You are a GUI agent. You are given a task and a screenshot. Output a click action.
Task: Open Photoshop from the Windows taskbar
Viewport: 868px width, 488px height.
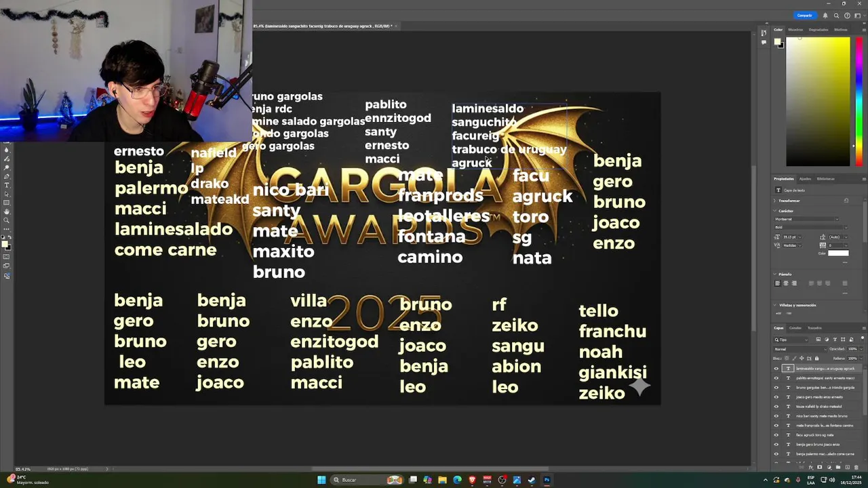547,480
